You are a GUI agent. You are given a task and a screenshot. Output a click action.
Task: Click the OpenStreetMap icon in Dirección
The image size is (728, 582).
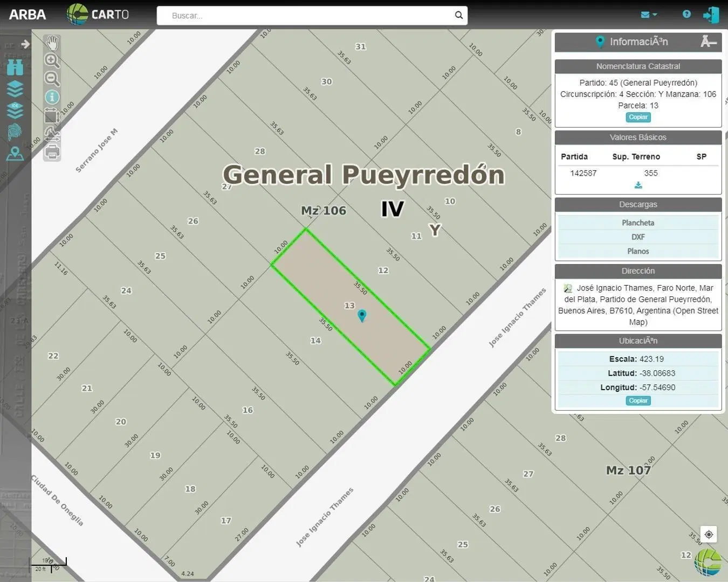tap(568, 288)
